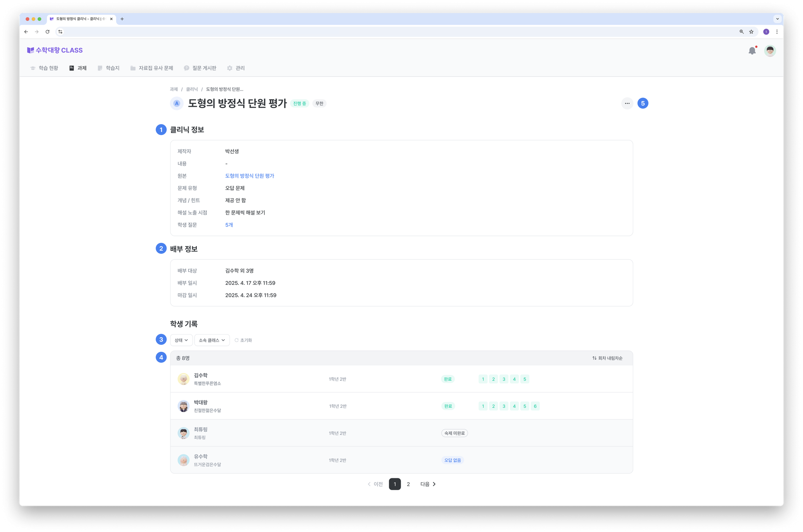Screen dimensions: 803x532
Task: Go to next page with 다음
Action: (428, 484)
